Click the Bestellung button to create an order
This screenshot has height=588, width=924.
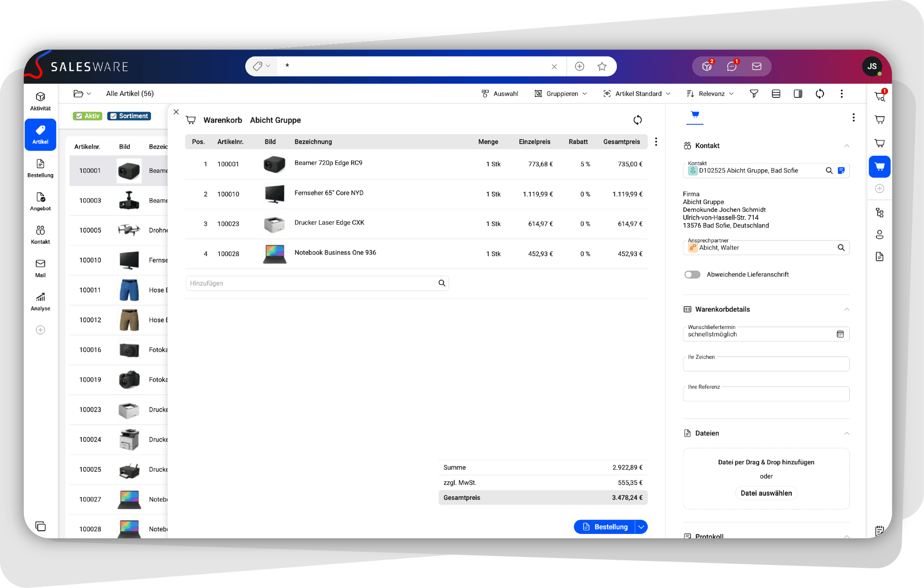(604, 527)
